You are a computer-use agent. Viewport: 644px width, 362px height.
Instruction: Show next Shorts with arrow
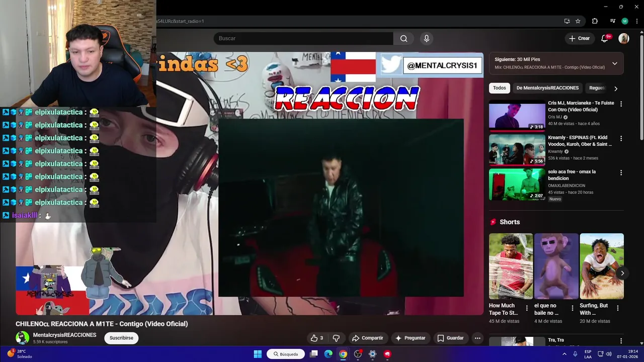(x=622, y=274)
